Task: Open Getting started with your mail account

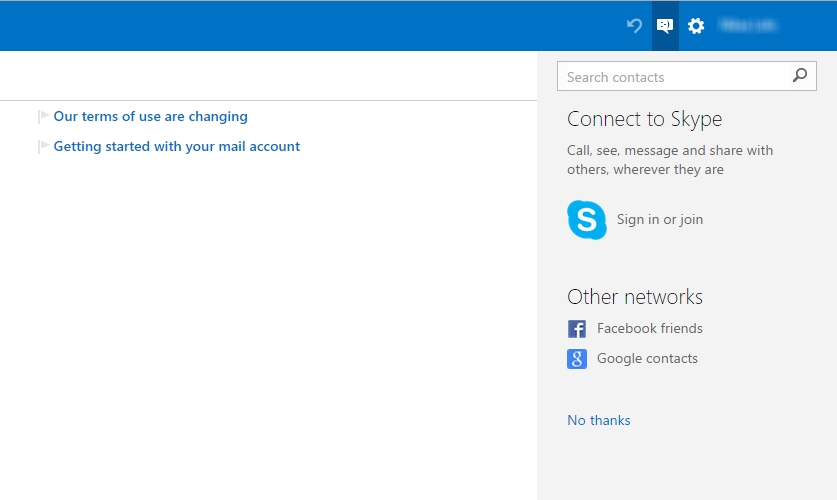Action: [x=176, y=146]
